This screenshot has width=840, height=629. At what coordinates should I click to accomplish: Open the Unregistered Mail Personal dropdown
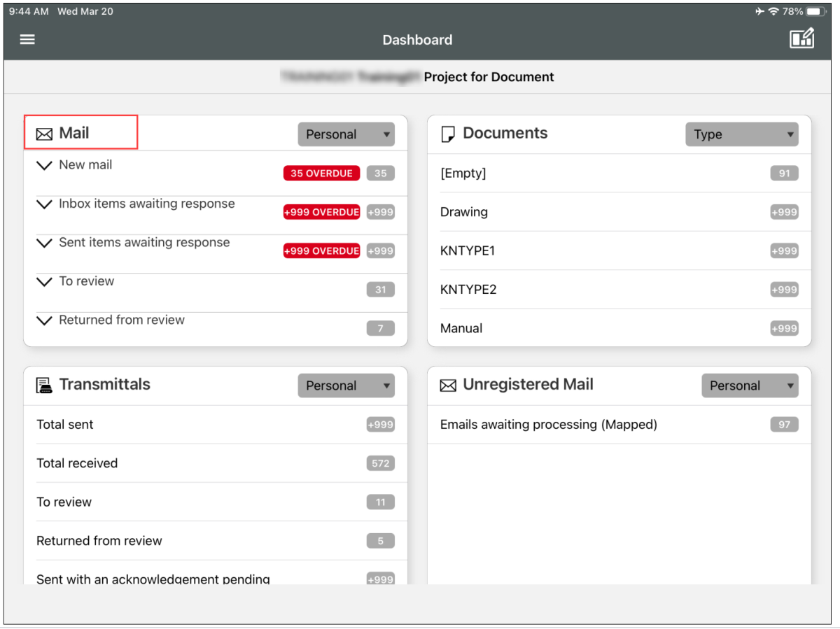coord(750,386)
